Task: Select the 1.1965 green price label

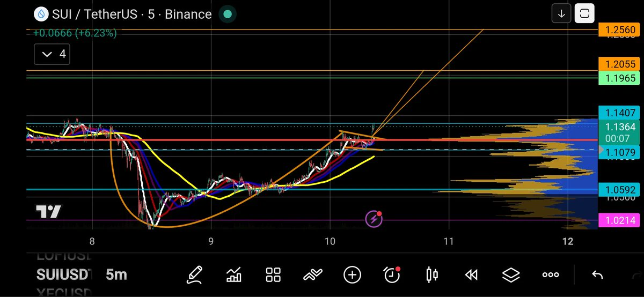Action: point(619,78)
